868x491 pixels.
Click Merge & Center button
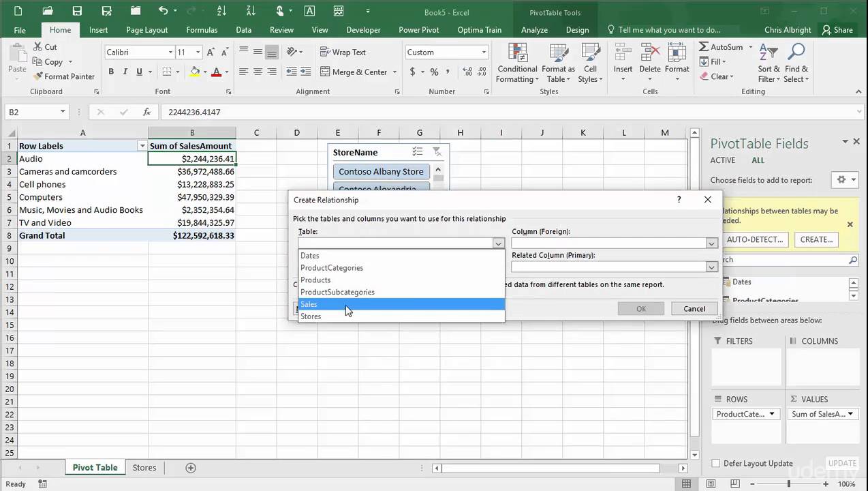click(353, 72)
